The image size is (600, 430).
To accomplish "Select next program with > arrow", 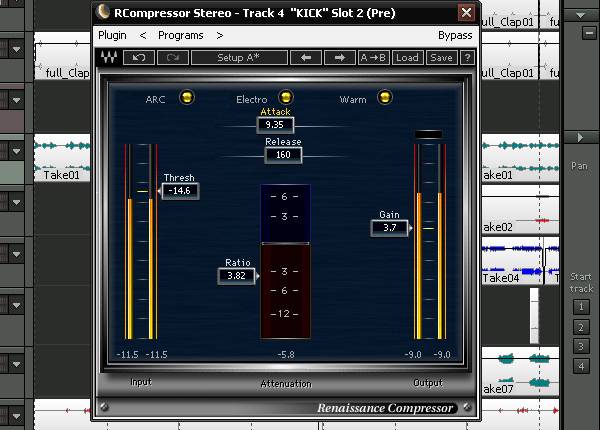I will tap(220, 36).
